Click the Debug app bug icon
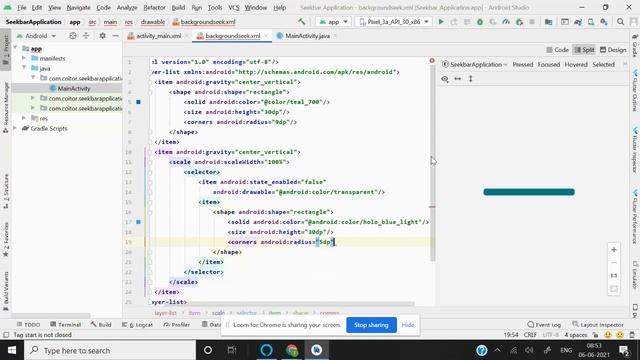This screenshot has height=360, width=640. point(480,22)
